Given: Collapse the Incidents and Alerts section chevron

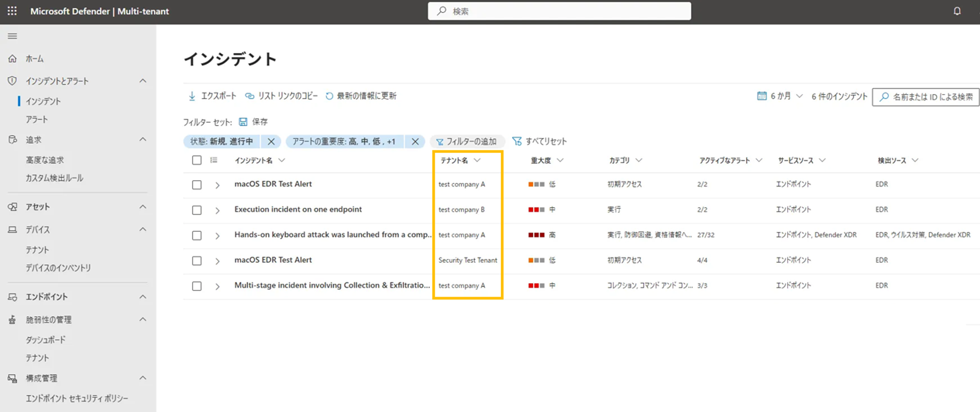Looking at the screenshot, I should (143, 80).
